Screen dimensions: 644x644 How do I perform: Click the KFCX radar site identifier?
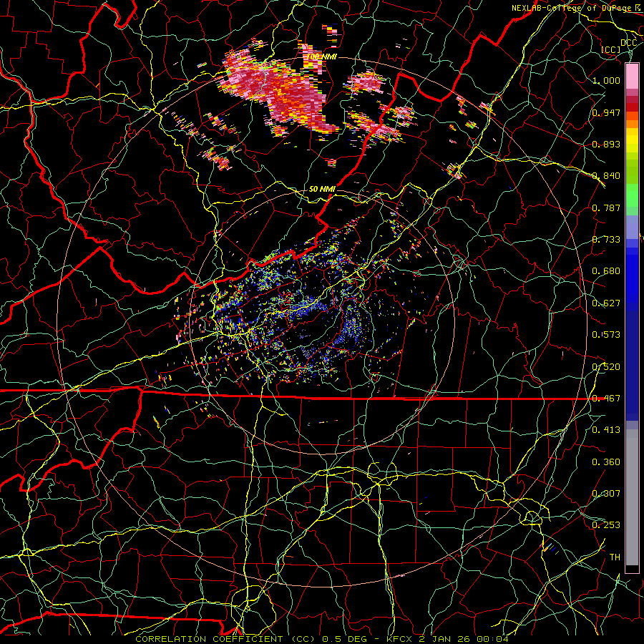[399, 639]
